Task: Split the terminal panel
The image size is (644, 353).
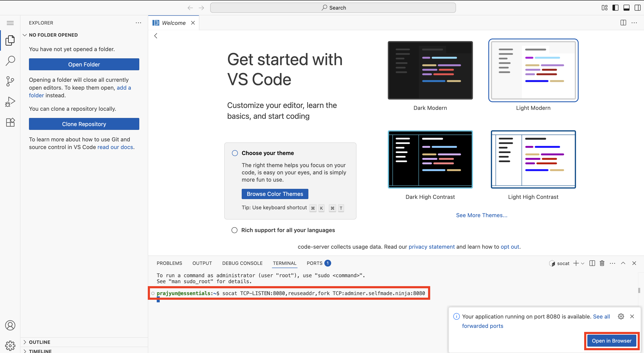Action: 592,263
